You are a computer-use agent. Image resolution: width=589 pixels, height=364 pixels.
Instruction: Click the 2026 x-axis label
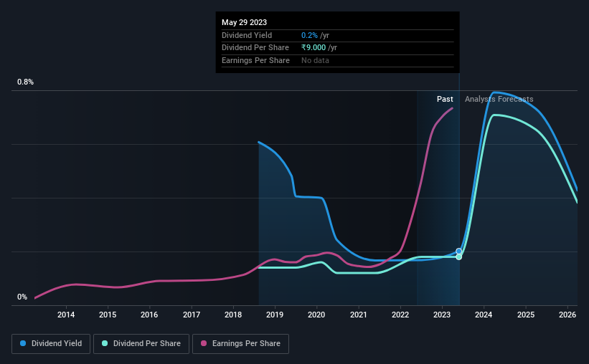tap(567, 315)
